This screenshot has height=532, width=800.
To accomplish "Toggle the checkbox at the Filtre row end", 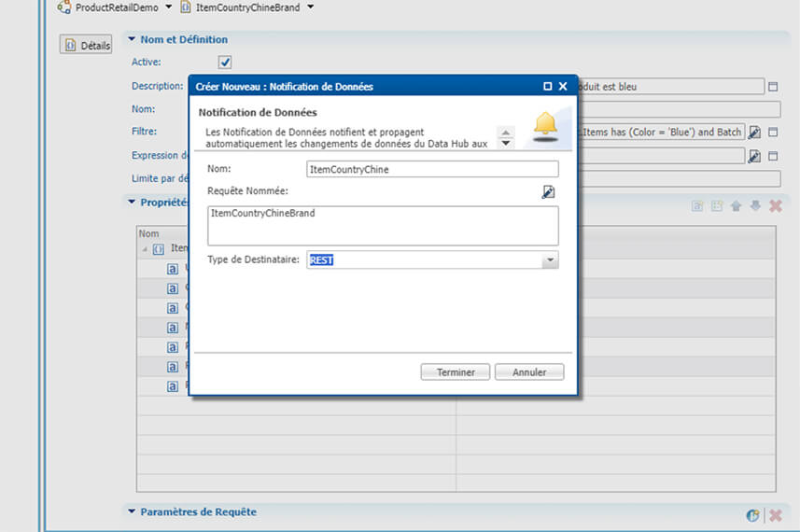I will click(x=773, y=133).
